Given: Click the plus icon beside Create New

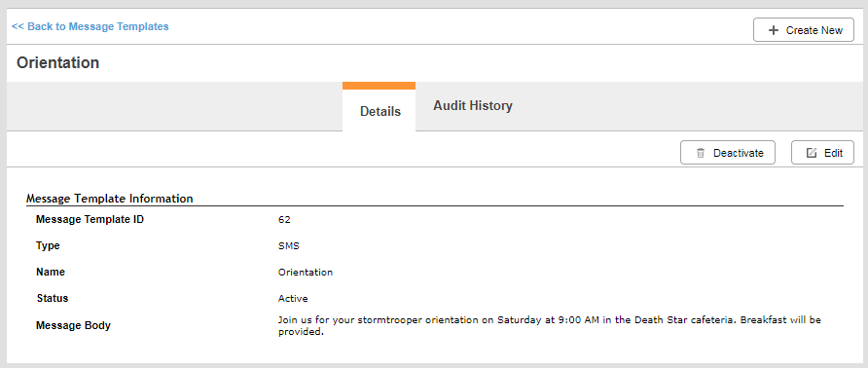Looking at the screenshot, I should coord(774,30).
